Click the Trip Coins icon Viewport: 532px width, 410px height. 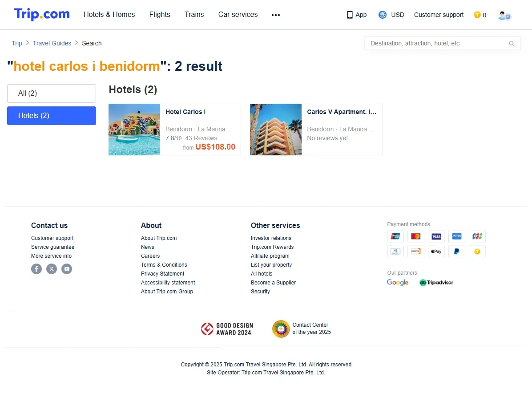[x=477, y=15]
